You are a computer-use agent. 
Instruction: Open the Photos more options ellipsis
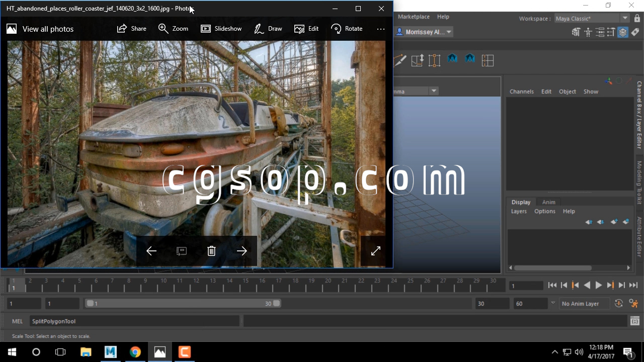381,29
